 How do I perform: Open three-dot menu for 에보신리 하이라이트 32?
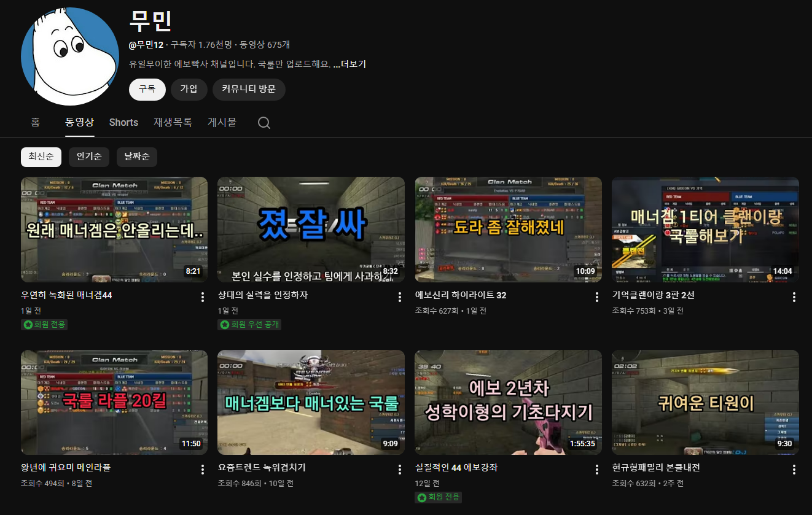596,297
